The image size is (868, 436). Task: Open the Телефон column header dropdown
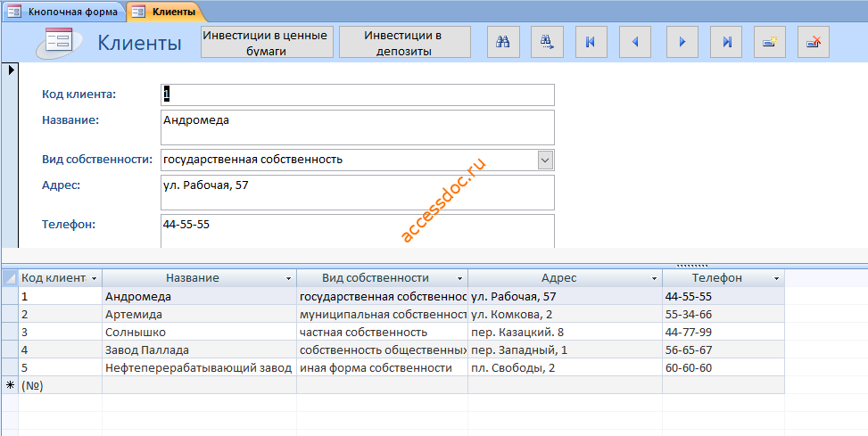(x=776, y=278)
